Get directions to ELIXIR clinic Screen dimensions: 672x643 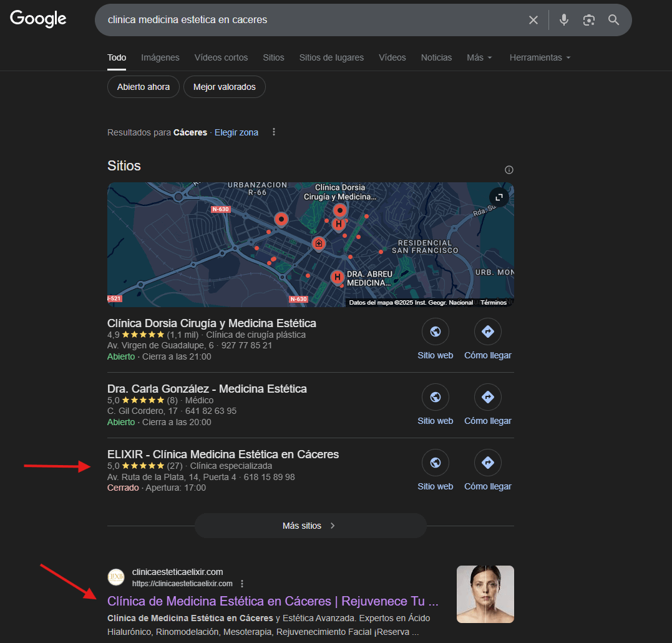487,463
